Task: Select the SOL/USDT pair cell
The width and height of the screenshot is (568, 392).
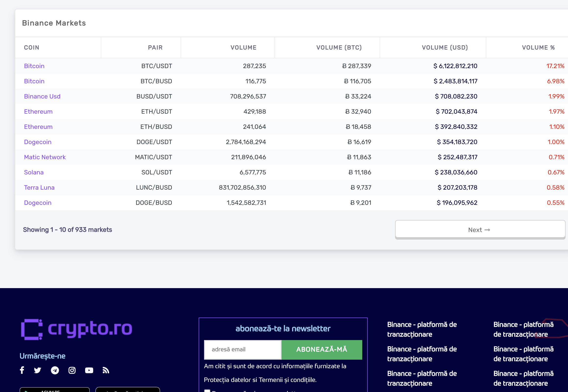Action: pos(157,172)
